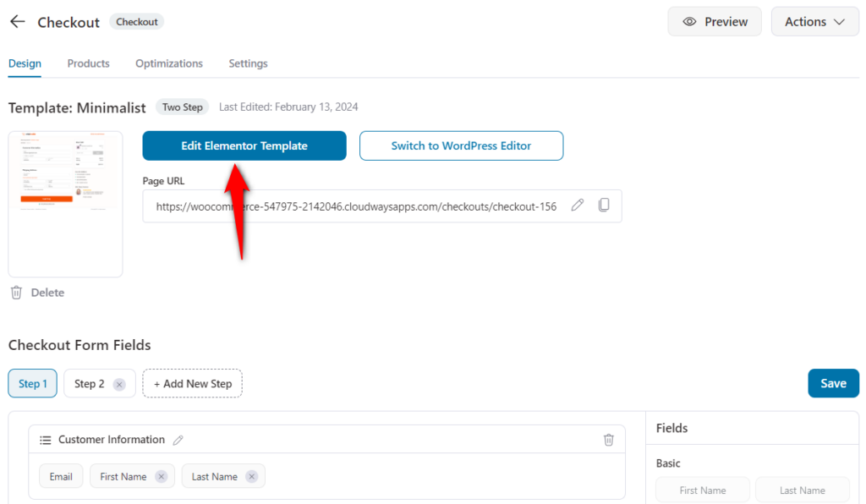
Task: Click the eye icon on the Preview button
Action: tap(691, 21)
